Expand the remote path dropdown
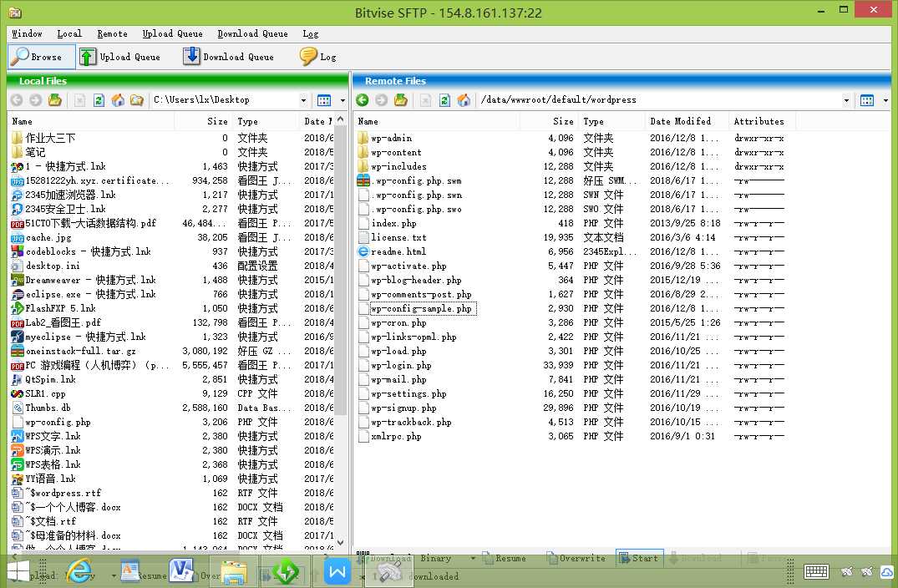 point(846,100)
